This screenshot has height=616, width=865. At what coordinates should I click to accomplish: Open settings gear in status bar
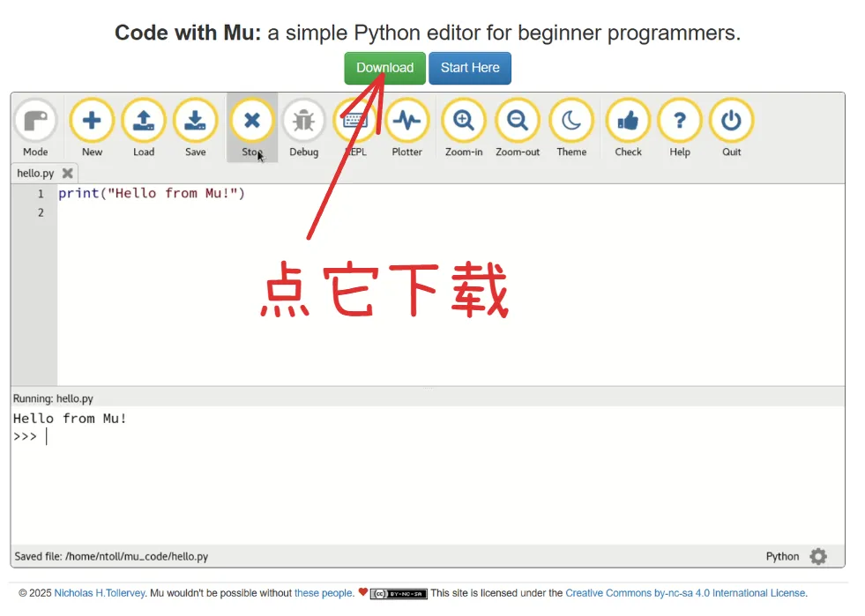pos(818,556)
